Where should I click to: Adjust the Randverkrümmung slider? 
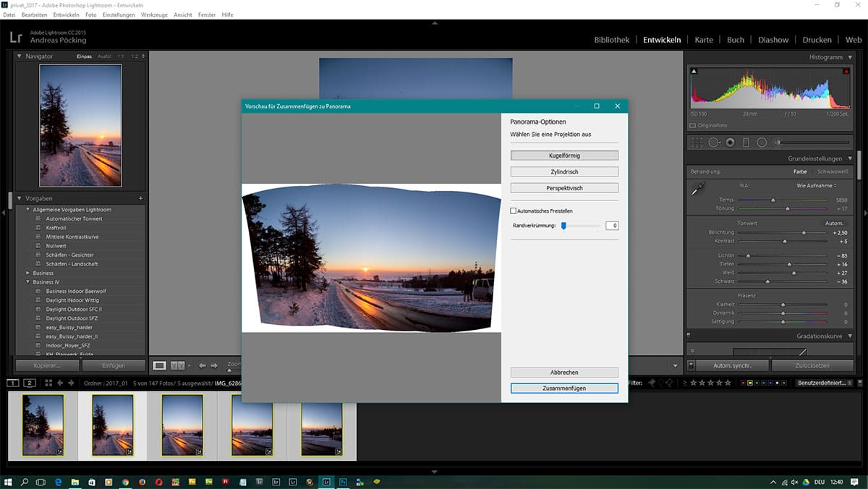[563, 226]
